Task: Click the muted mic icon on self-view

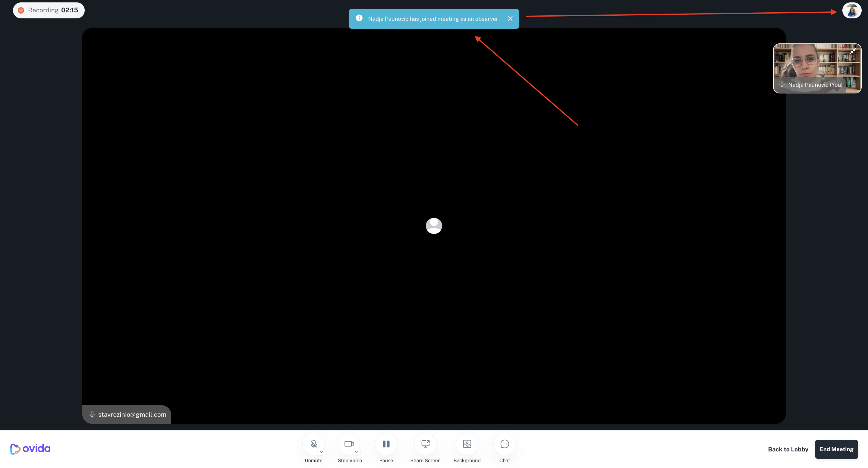Action: click(x=782, y=85)
